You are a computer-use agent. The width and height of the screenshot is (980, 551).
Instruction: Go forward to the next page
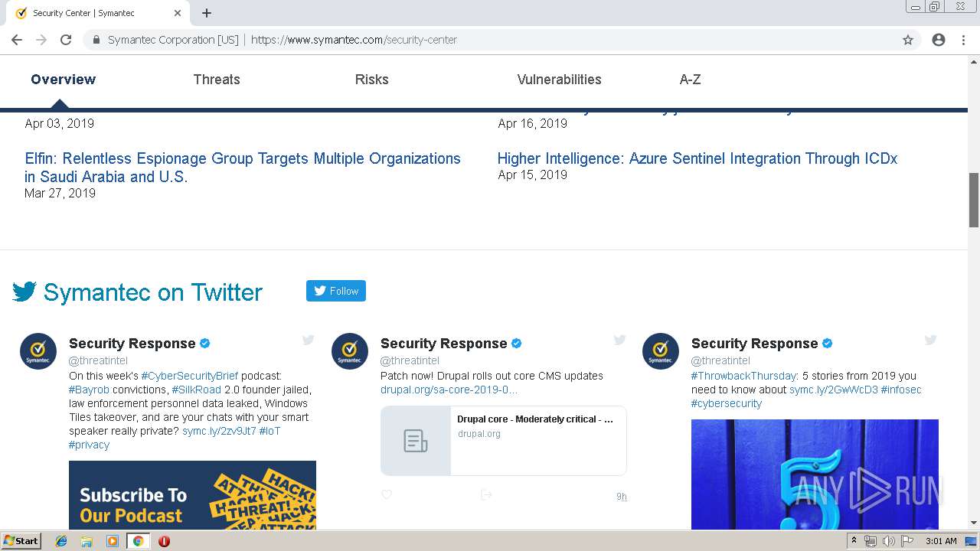[x=41, y=40]
